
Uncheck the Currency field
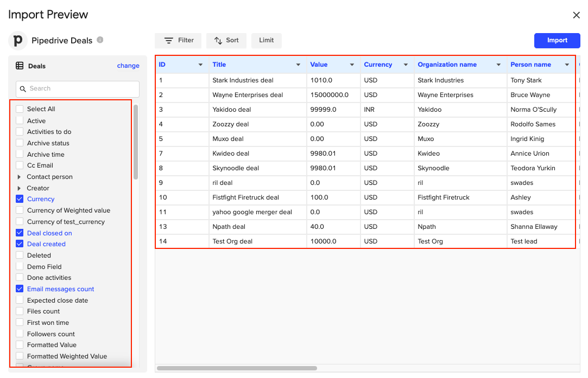click(20, 199)
